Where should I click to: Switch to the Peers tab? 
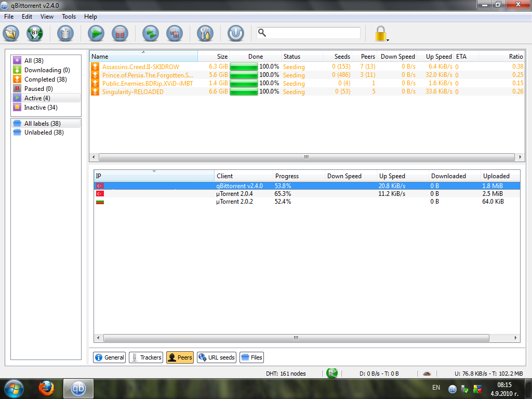[180, 357]
